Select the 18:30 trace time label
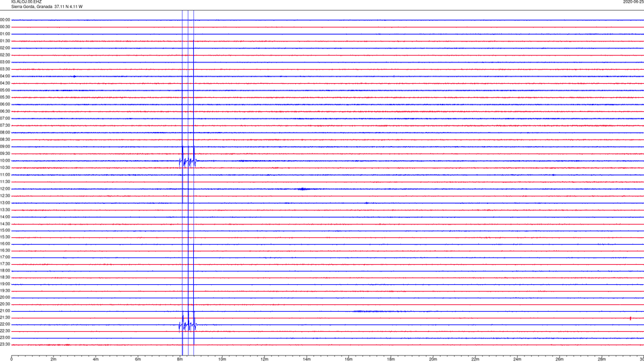 point(5,278)
